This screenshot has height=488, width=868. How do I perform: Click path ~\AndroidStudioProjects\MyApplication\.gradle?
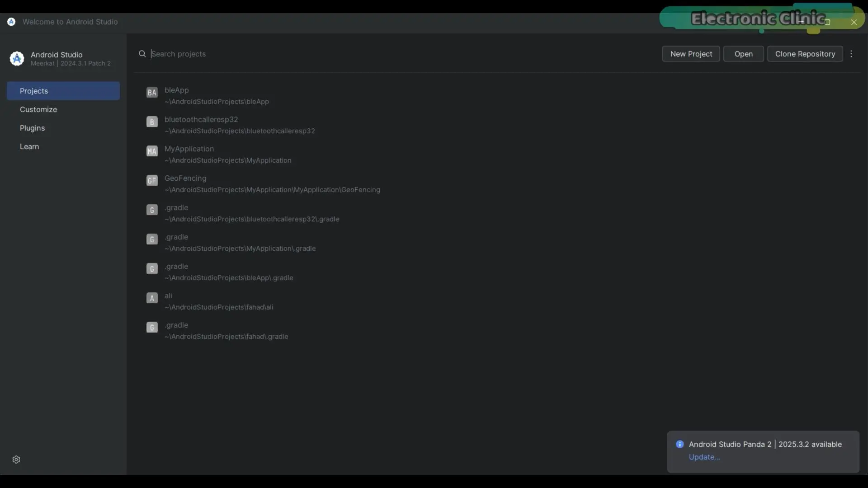point(240,249)
